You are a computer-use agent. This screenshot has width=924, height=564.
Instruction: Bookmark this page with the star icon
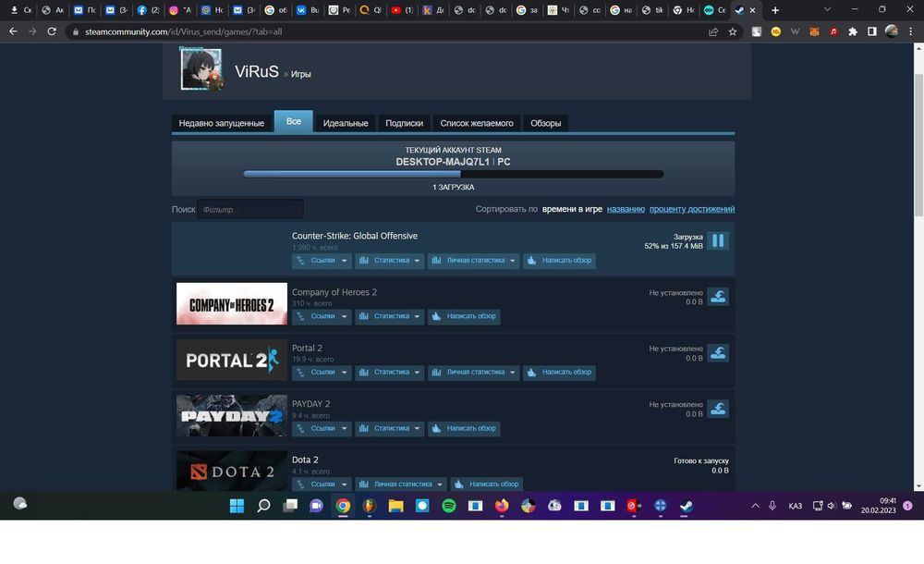tap(733, 31)
